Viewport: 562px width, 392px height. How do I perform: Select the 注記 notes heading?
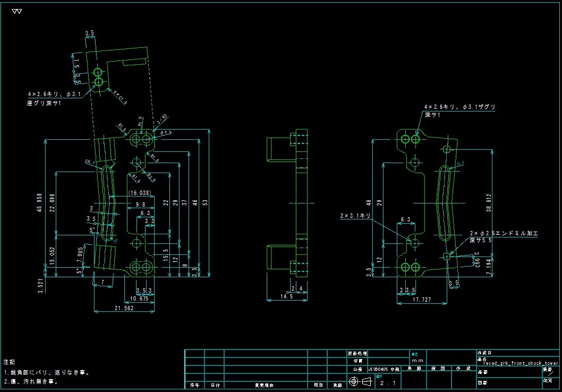tap(10, 362)
